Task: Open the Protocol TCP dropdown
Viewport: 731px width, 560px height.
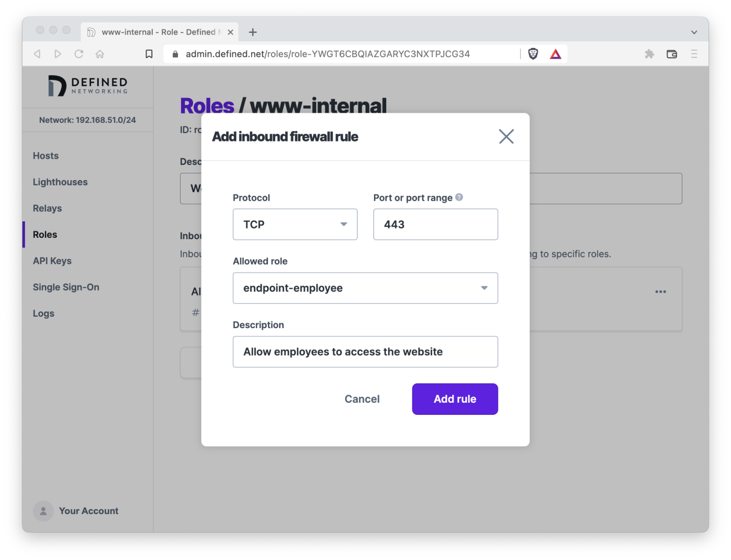Action: point(295,224)
